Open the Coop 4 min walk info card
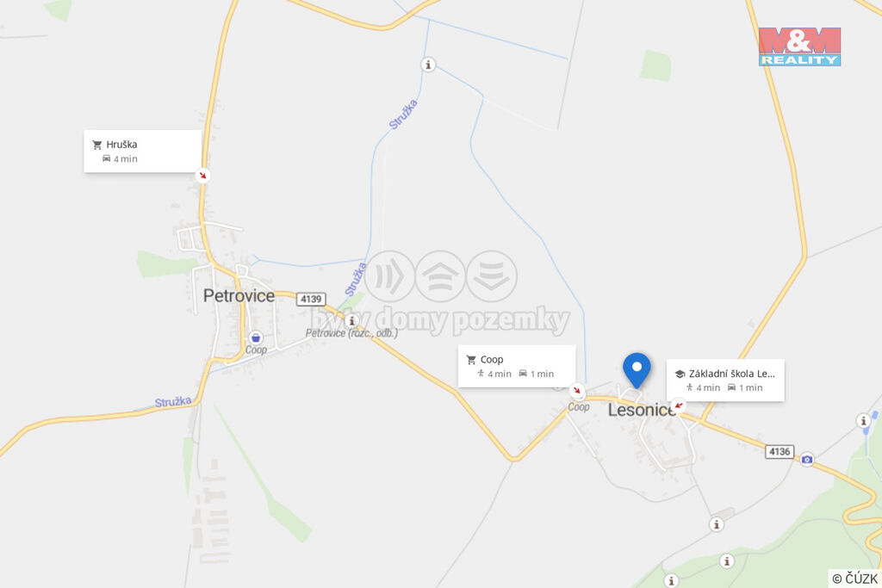Viewport: 882px width, 588px height. coord(517,366)
